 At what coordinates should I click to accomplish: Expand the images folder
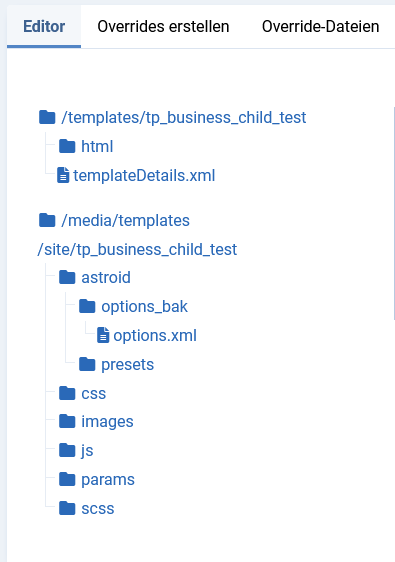(96, 422)
